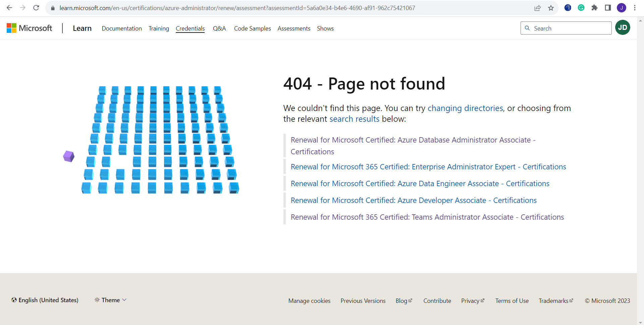Click the © Microsoft 2023 text
The image size is (644, 325).
click(607, 301)
